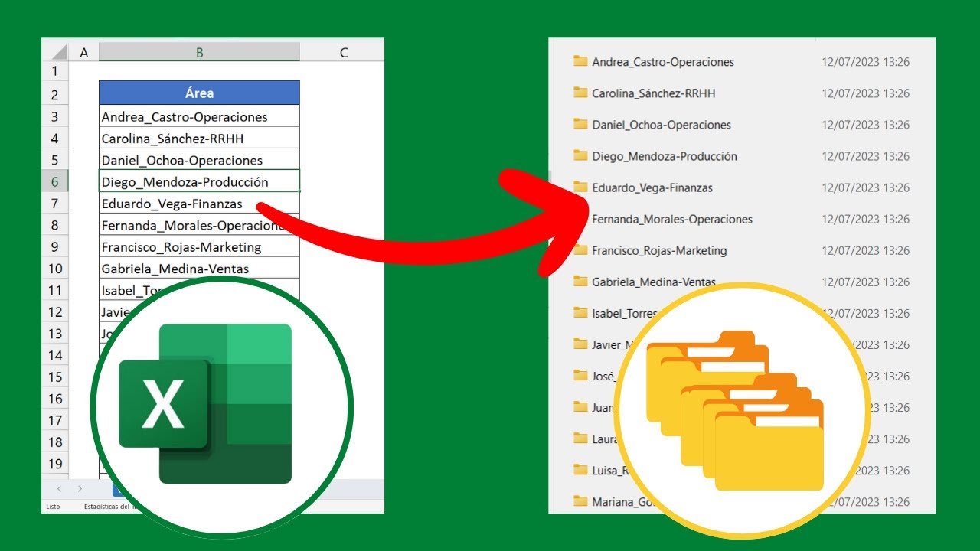Select empty cell A1 in Excel

(x=84, y=71)
